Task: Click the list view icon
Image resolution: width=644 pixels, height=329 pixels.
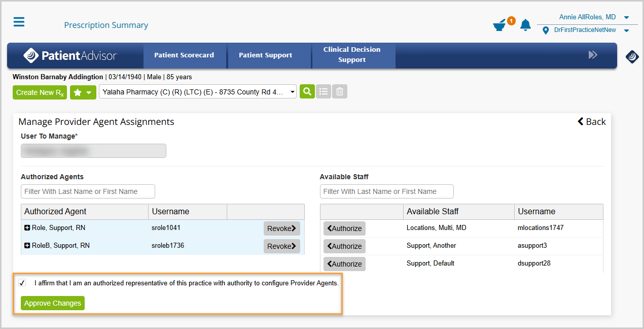Action: point(324,91)
